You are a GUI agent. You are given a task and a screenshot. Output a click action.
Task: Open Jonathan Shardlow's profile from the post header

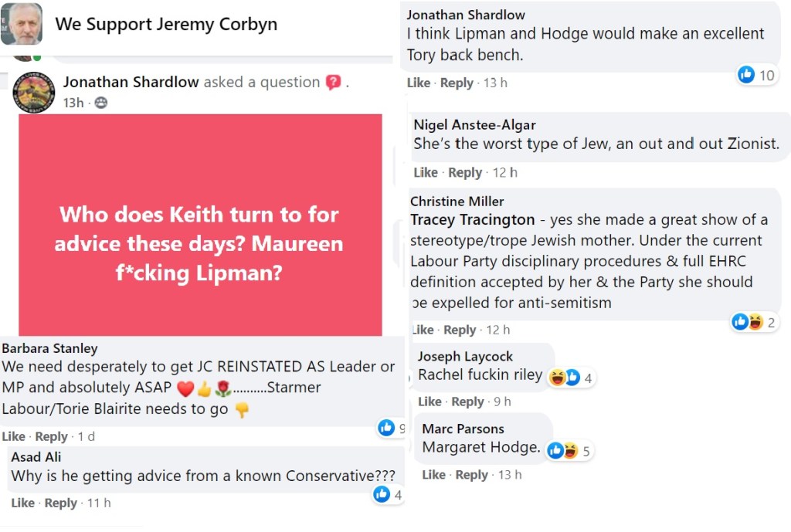(x=131, y=83)
